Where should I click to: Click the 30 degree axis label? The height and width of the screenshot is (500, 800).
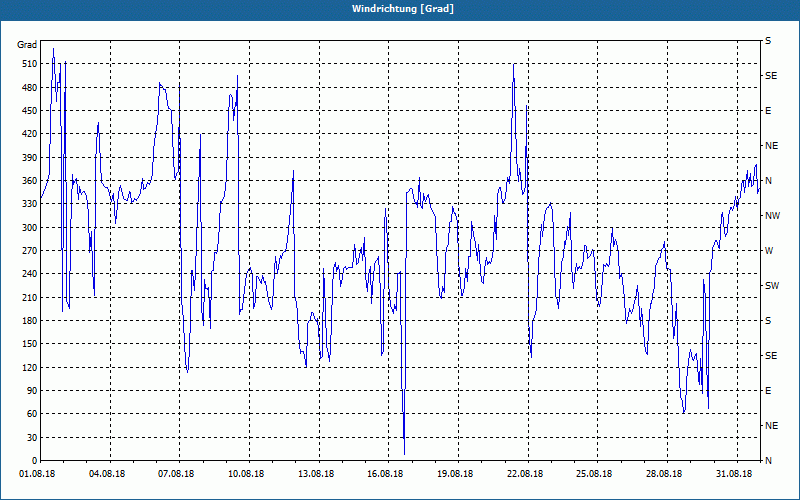click(32, 437)
